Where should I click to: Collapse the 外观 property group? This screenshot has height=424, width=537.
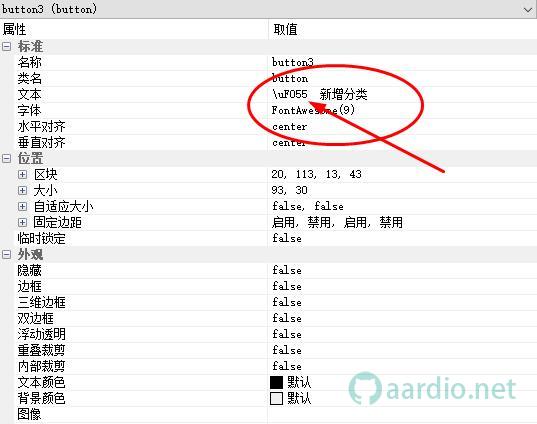click(7, 254)
